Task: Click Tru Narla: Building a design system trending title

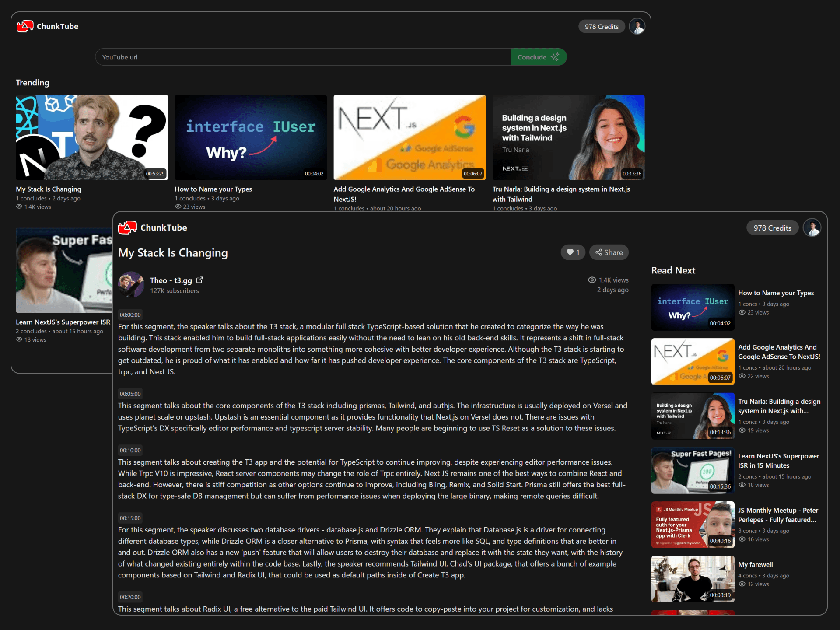Action: pos(561,194)
